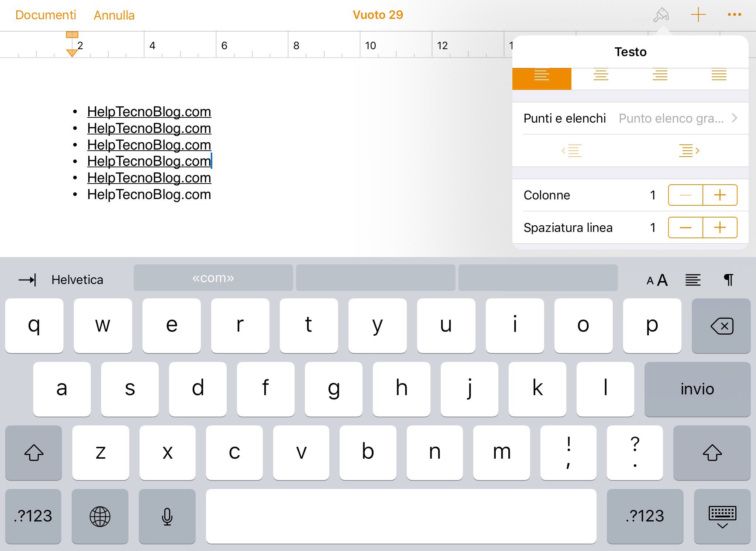756x551 pixels.
Task: Tap the document title Vuoto 29
Action: coord(378,15)
